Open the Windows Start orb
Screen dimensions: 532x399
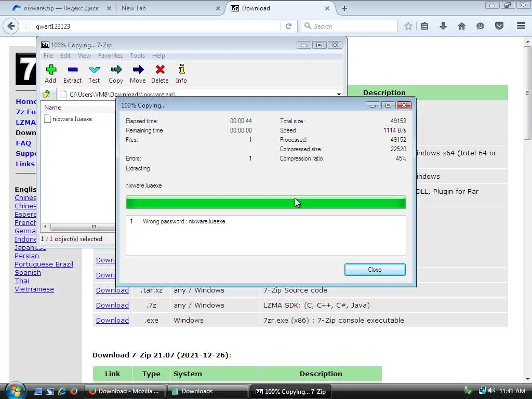click(15, 391)
